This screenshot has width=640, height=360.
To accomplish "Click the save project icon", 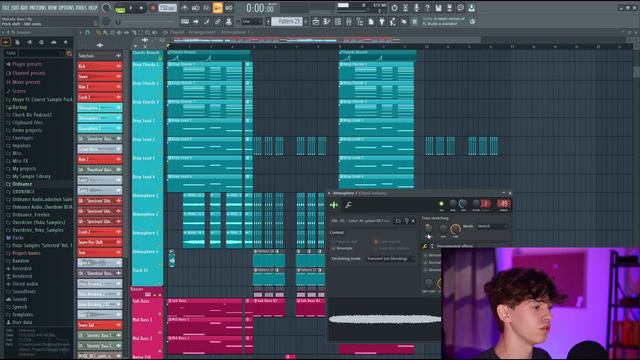I will (x=438, y=8).
